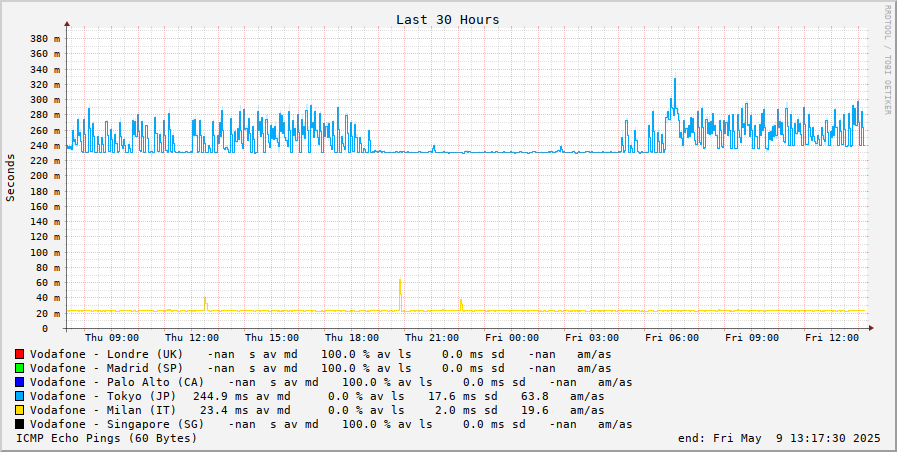Screen dimensions: 897x452
Task: Click the 'ICMP Echo Pings (60 Bytes)' caption
Action: [x=107, y=438]
